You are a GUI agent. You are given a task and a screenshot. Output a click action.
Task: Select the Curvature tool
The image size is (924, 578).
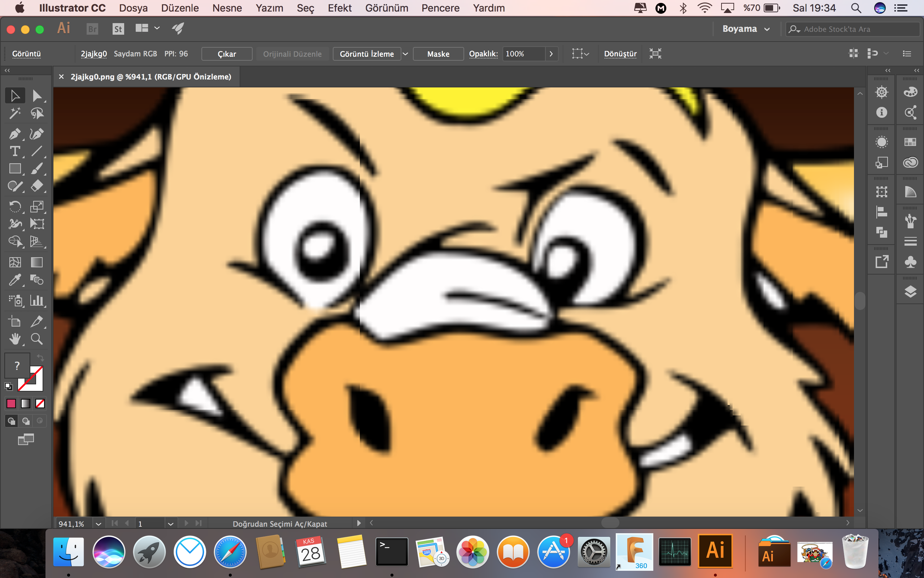[x=37, y=134]
